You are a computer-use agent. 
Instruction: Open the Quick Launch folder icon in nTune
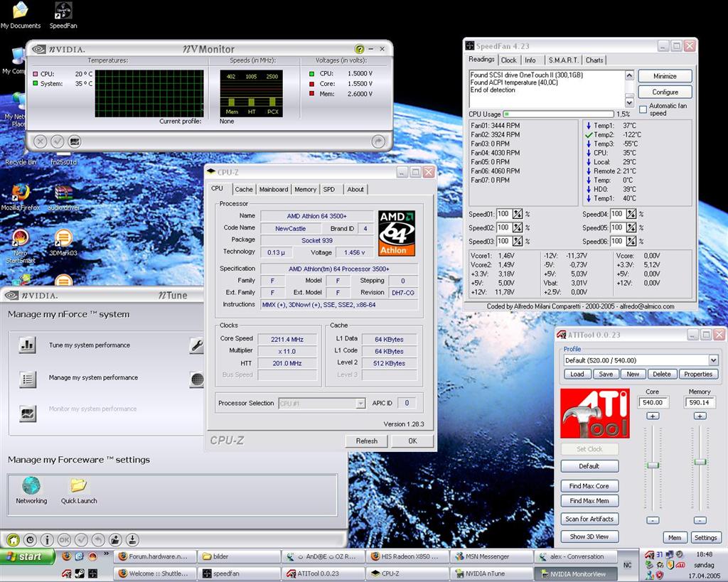click(x=78, y=485)
